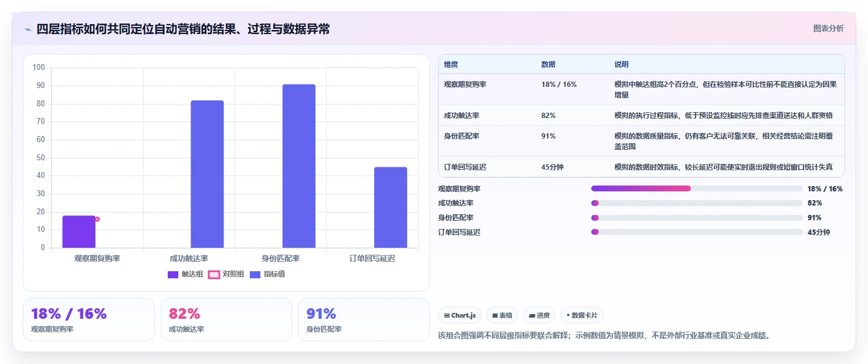Click the 观察期复购率 x-axis label

97,258
